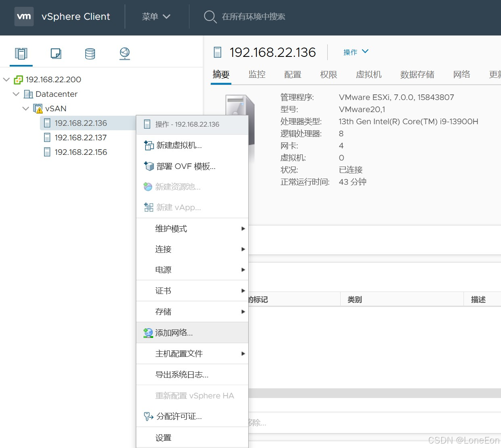Expand the 连接 submenu
Viewport: 501px width, 448px height.
[192, 249]
